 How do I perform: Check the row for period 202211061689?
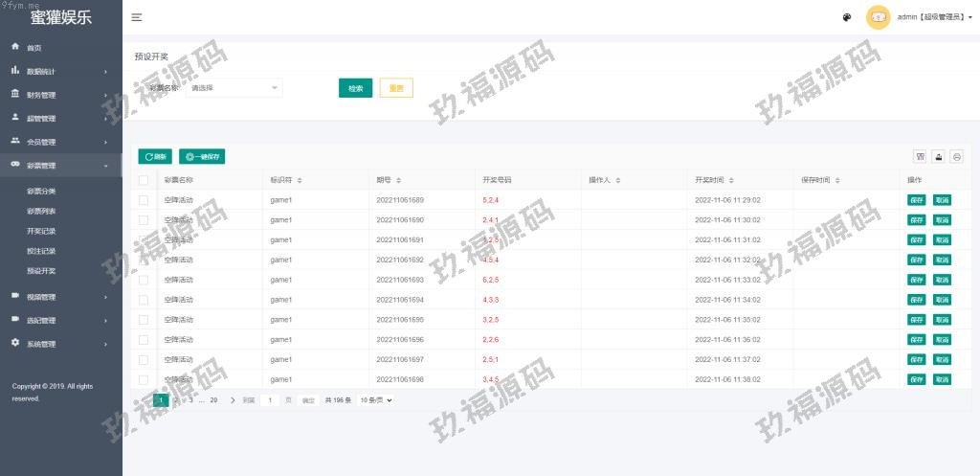pos(144,200)
